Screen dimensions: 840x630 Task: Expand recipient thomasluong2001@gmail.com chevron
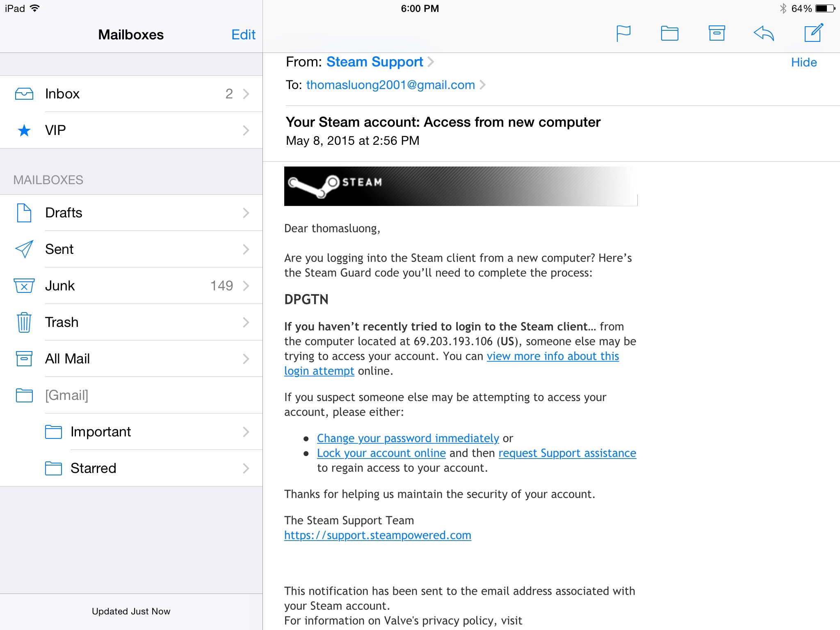pyautogui.click(x=483, y=85)
